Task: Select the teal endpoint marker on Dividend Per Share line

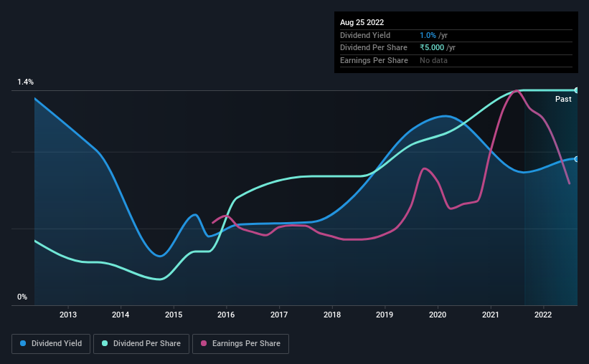Action: (577, 90)
